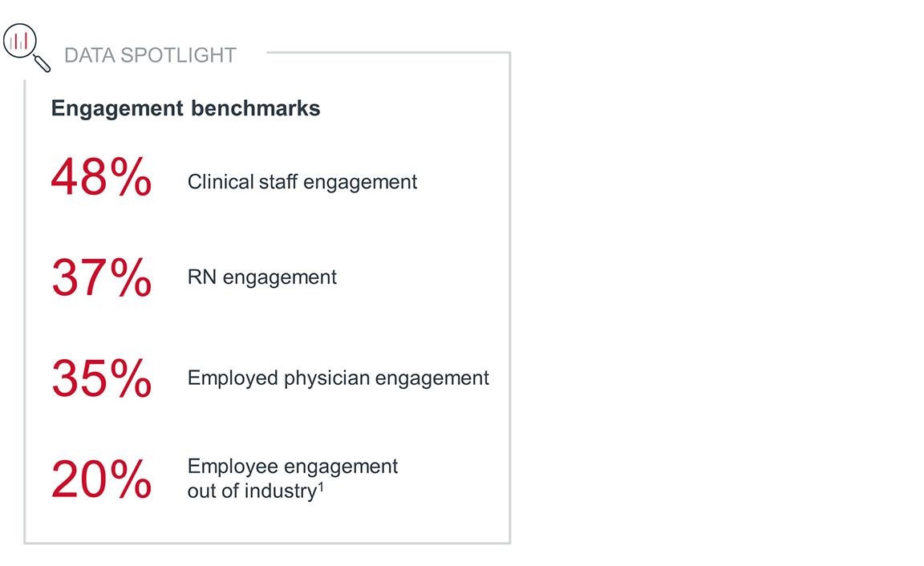Click the 20% figure
This screenshot has height=566, width=924.
tap(101, 479)
